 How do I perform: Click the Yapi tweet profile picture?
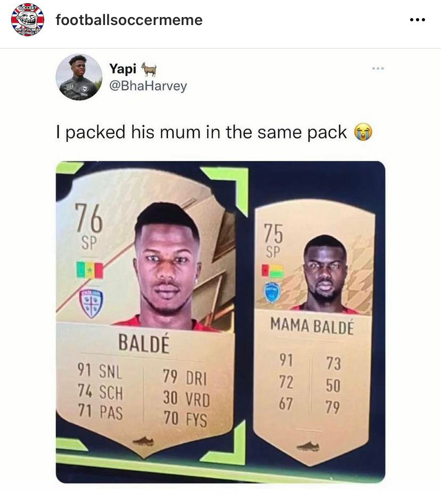tap(79, 77)
